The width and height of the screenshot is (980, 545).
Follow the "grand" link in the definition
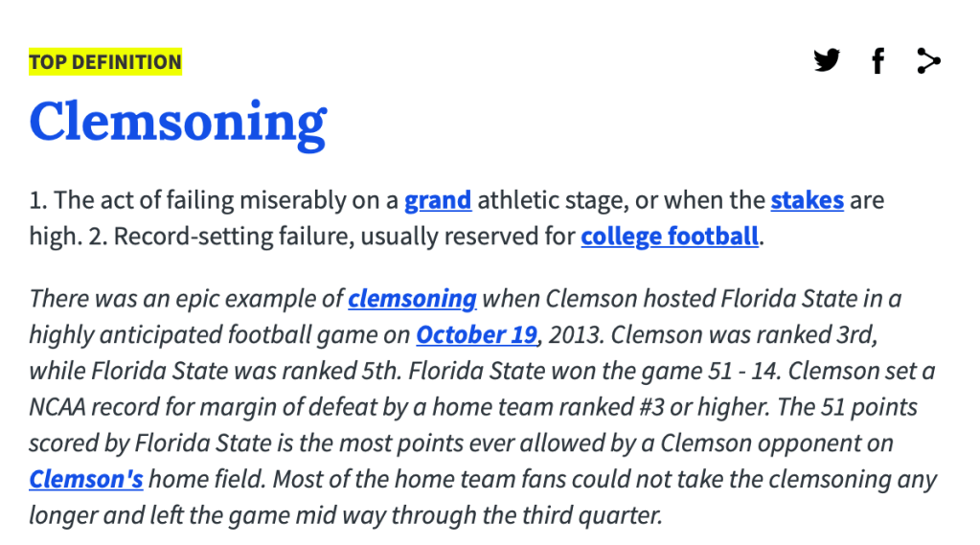(438, 200)
